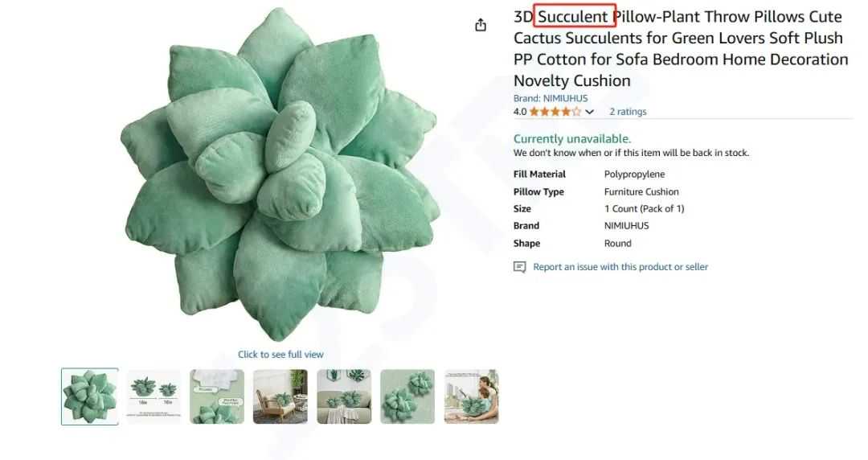
Task: Click Report an issue with this product
Action: (620, 267)
